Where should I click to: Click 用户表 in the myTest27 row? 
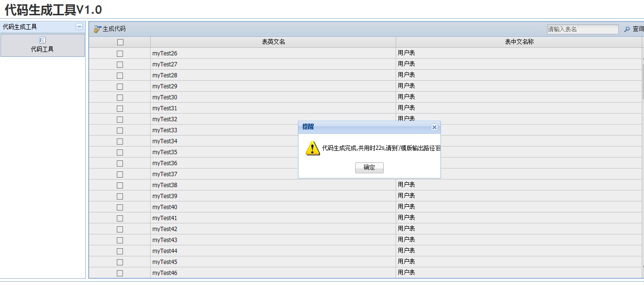click(x=406, y=64)
